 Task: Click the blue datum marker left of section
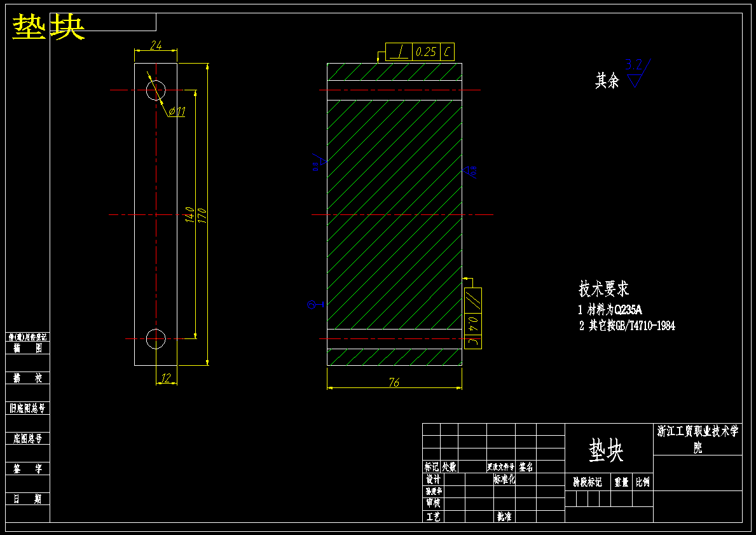[x=315, y=305]
